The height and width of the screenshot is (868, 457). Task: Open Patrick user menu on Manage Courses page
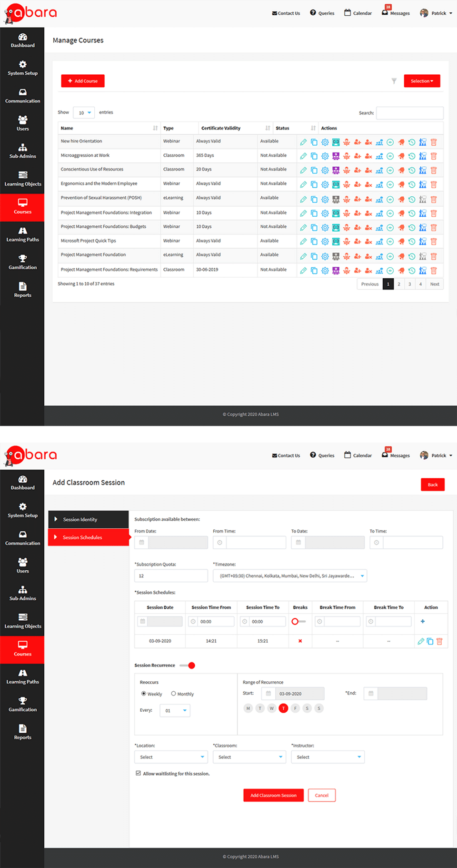pos(436,13)
